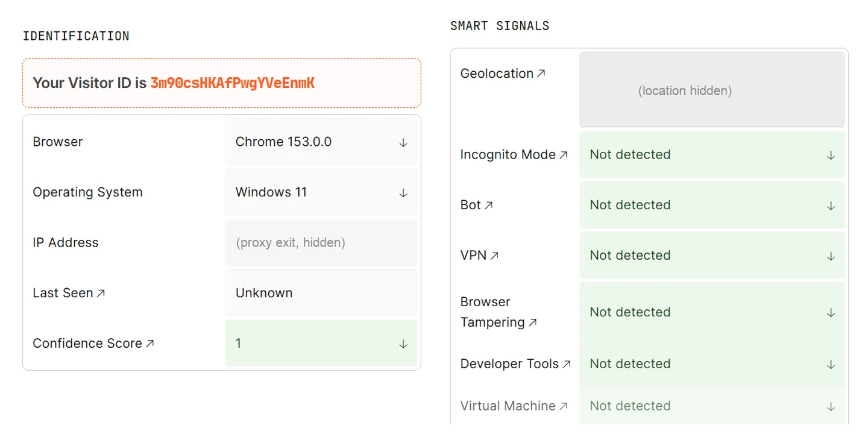The width and height of the screenshot is (868, 437).
Task: Click the IDENTIFICATION section heading
Action: tap(76, 36)
